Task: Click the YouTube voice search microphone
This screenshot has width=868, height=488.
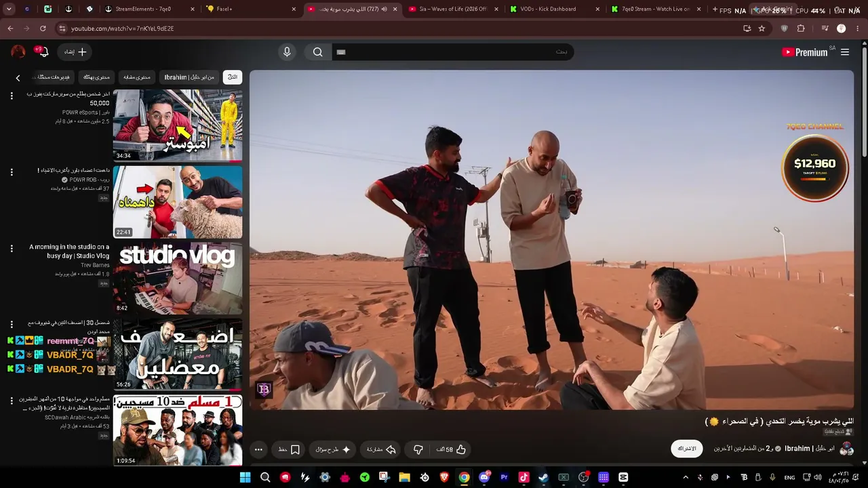Action: (287, 52)
